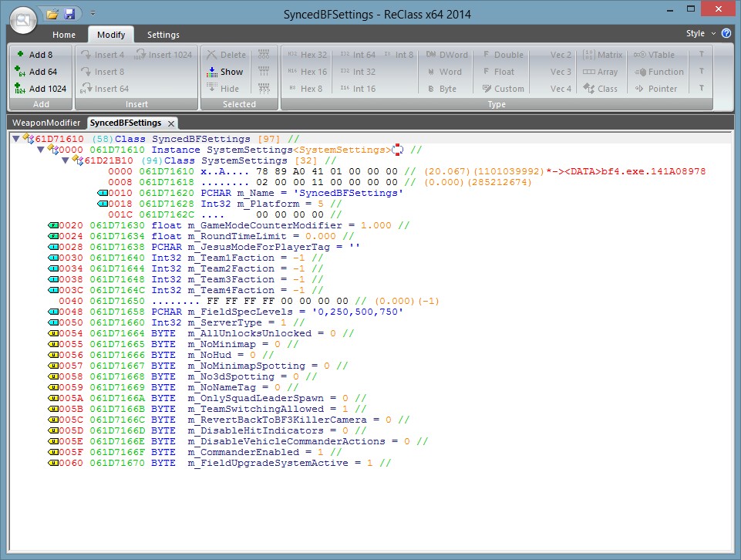Set type to Int 16

(x=359, y=89)
